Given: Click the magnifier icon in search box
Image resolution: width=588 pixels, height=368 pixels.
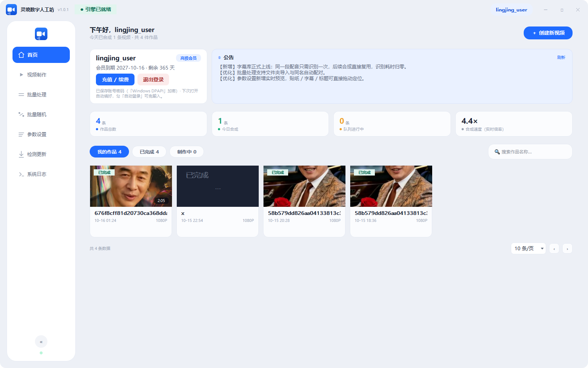Looking at the screenshot, I should (x=497, y=152).
